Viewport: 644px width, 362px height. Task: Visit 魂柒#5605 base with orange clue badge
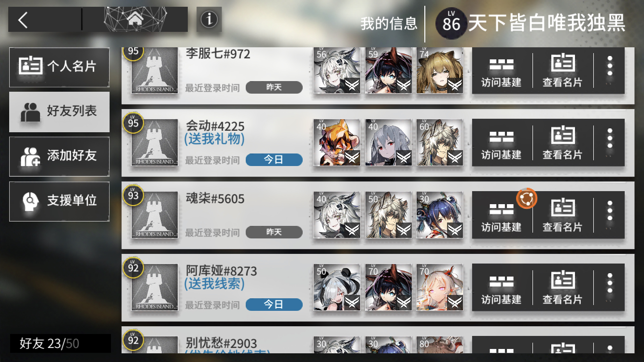[x=502, y=215]
